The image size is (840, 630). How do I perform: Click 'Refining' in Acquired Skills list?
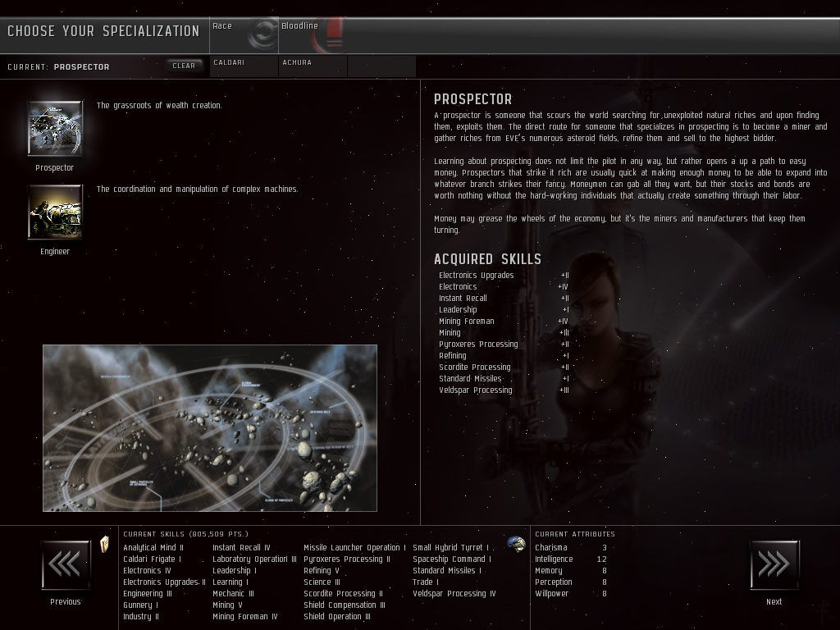453,356
